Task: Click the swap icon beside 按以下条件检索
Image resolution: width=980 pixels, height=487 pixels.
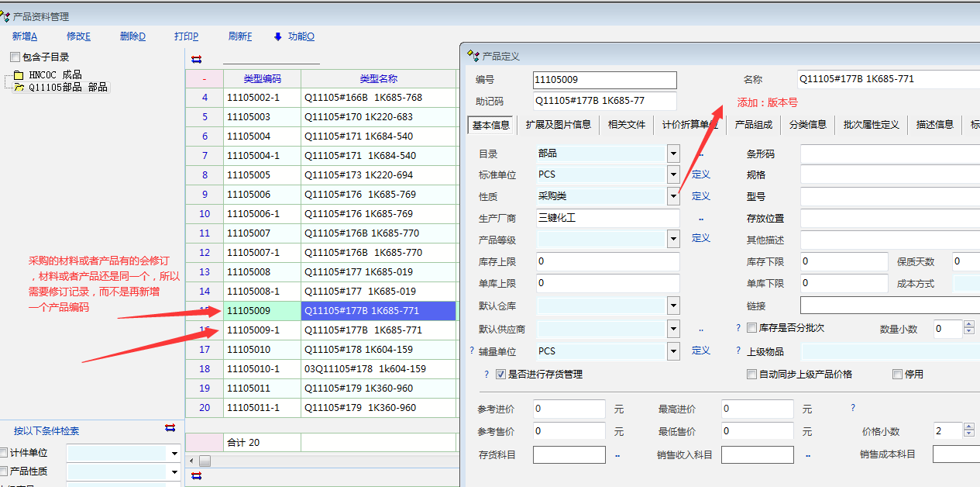Action: (x=170, y=427)
